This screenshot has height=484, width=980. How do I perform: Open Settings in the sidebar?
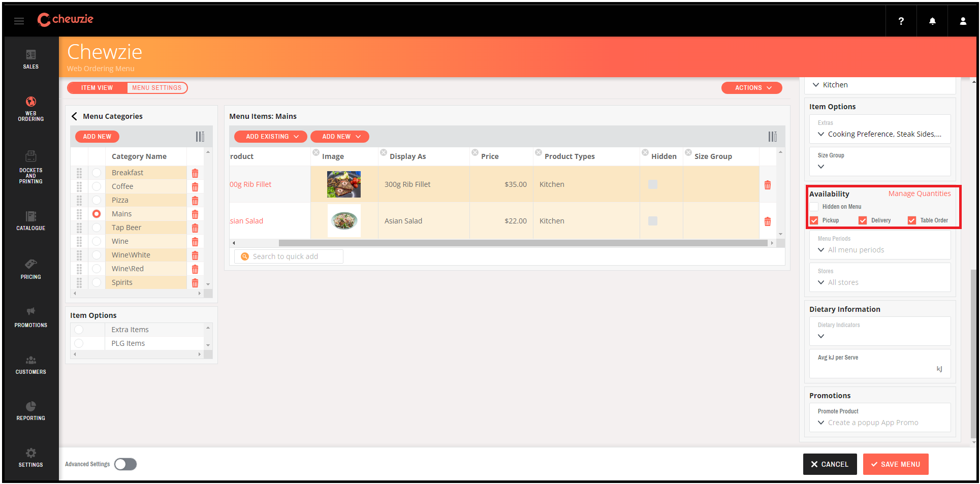[30, 458]
